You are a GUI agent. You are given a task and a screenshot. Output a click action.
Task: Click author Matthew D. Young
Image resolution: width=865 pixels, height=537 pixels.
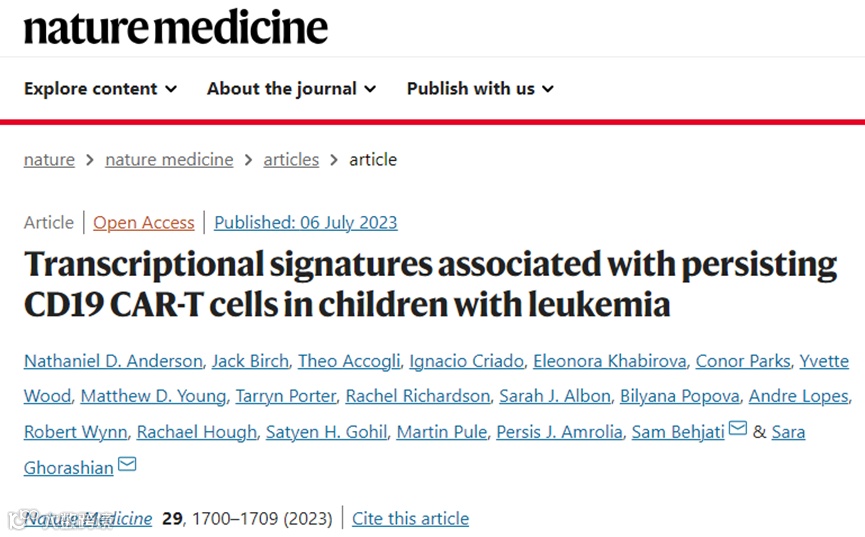(x=153, y=396)
